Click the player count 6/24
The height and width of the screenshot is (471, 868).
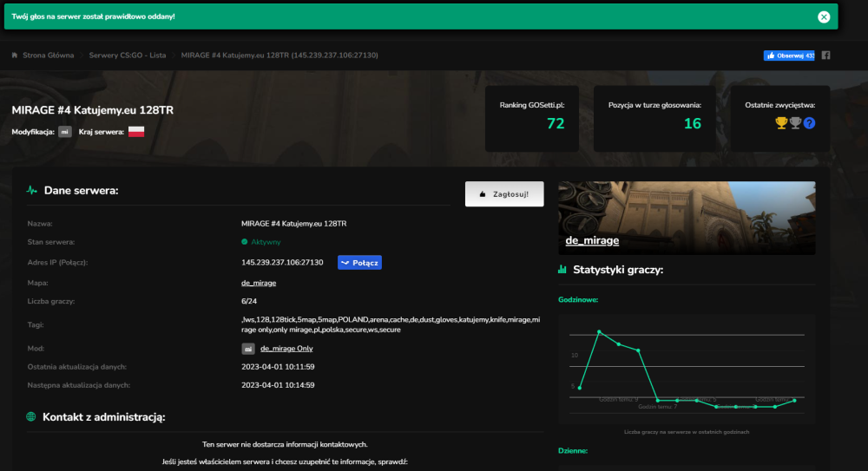click(249, 301)
